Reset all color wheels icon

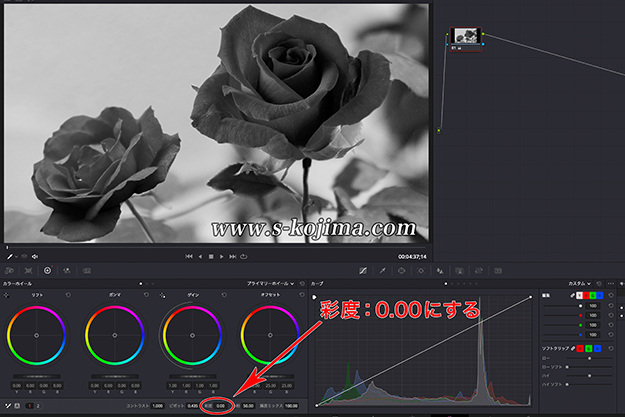(x=302, y=283)
